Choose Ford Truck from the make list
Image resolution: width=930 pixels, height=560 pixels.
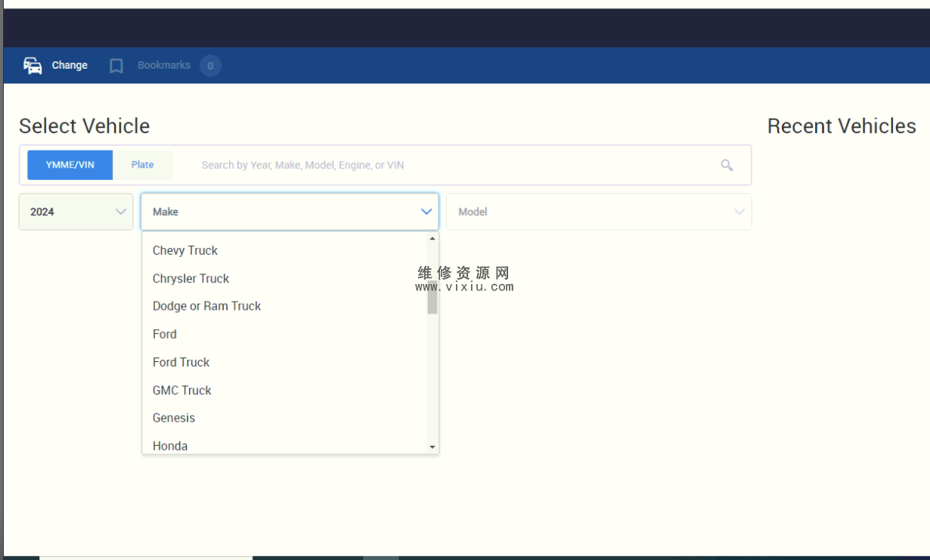point(284,362)
